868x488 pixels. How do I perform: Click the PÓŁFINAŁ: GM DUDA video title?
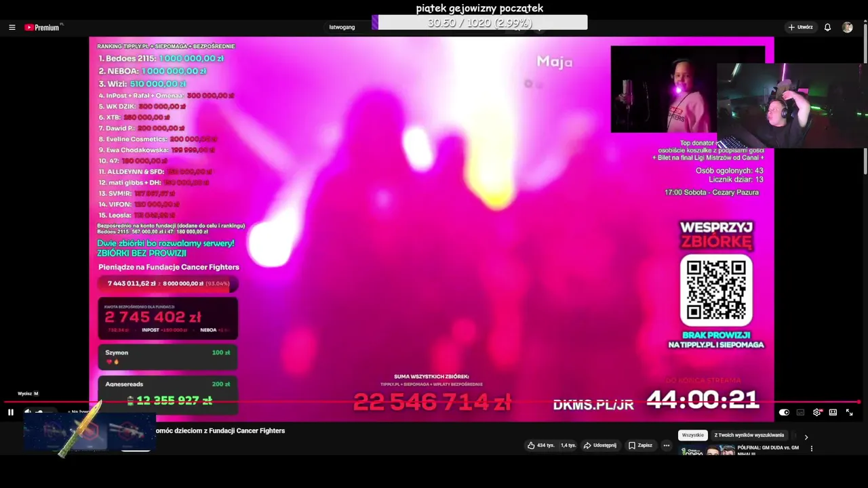[768, 450]
